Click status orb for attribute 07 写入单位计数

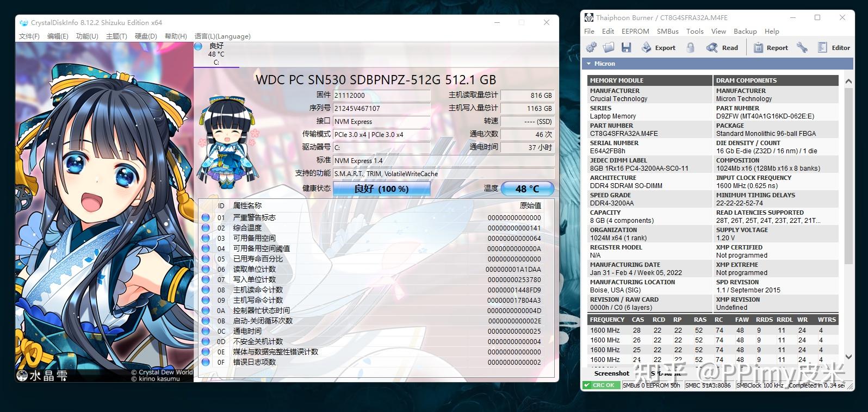pos(206,279)
